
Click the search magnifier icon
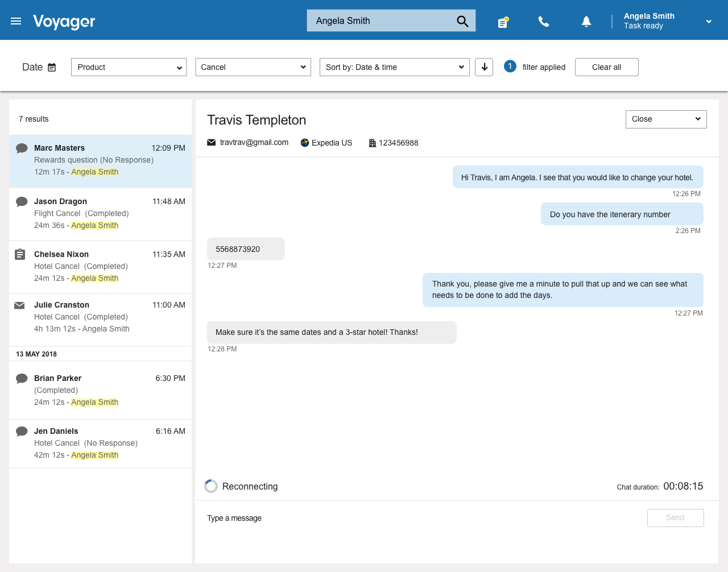[x=462, y=21]
